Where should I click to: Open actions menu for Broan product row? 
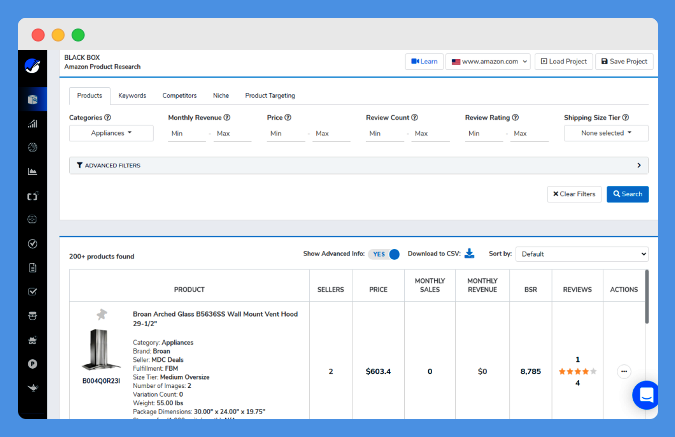624,371
